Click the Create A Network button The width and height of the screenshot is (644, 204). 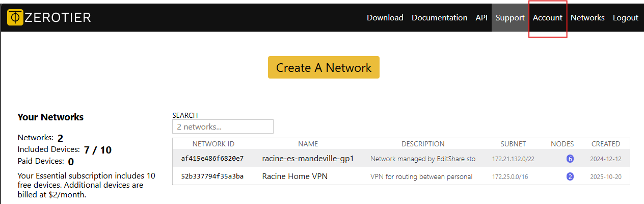pyautogui.click(x=324, y=67)
